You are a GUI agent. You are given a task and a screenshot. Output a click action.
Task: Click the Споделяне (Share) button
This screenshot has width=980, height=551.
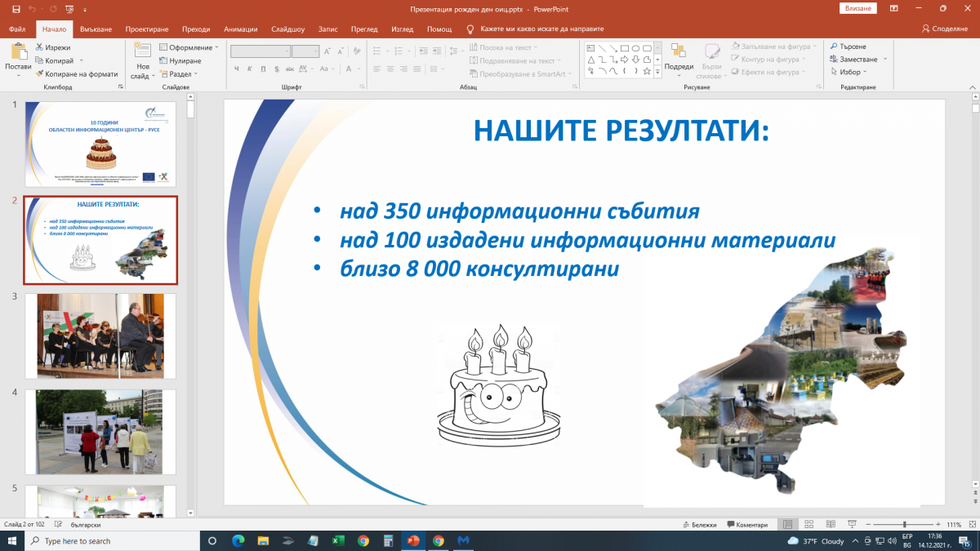(945, 29)
